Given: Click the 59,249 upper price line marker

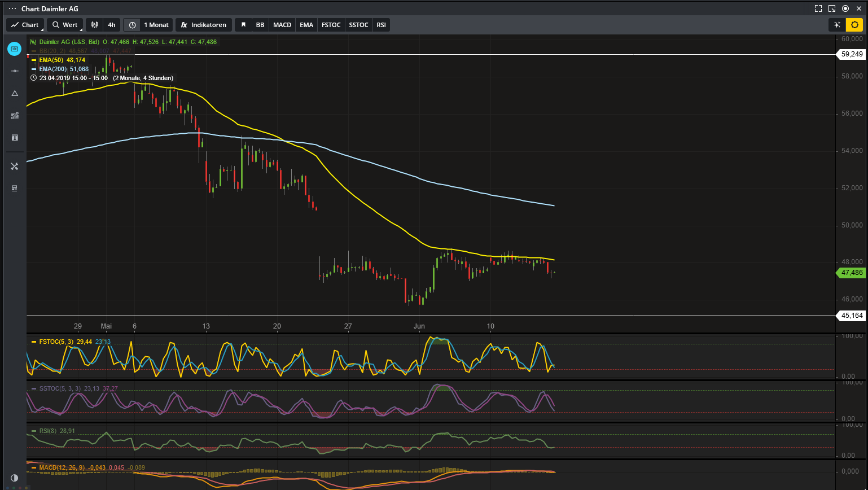Looking at the screenshot, I should 851,55.
